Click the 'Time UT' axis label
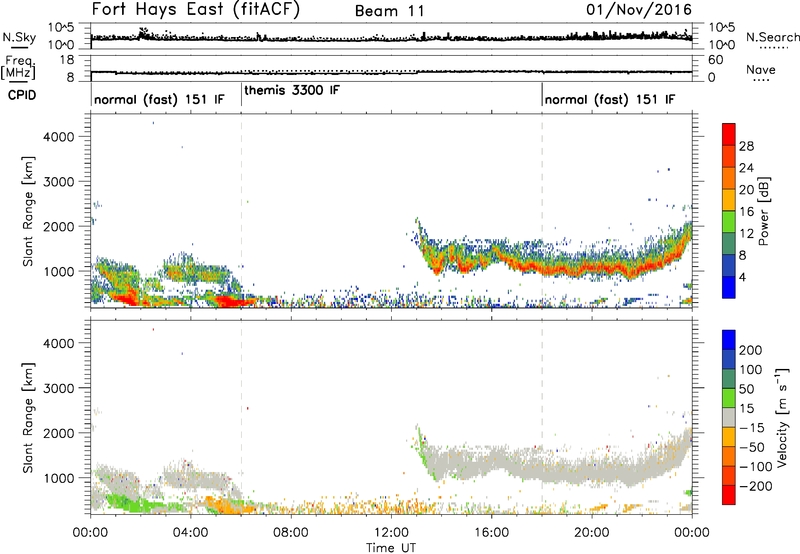 391,548
